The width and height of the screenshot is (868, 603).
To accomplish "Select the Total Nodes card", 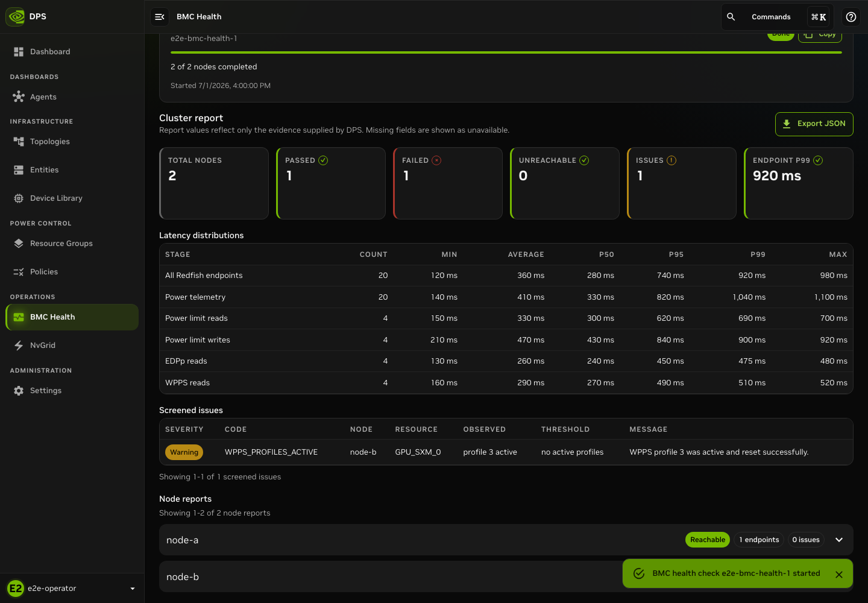I will tap(214, 183).
